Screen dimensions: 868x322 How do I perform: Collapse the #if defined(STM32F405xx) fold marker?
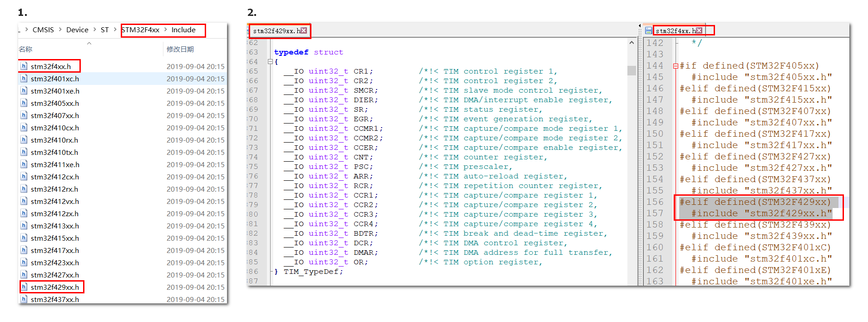pos(676,66)
